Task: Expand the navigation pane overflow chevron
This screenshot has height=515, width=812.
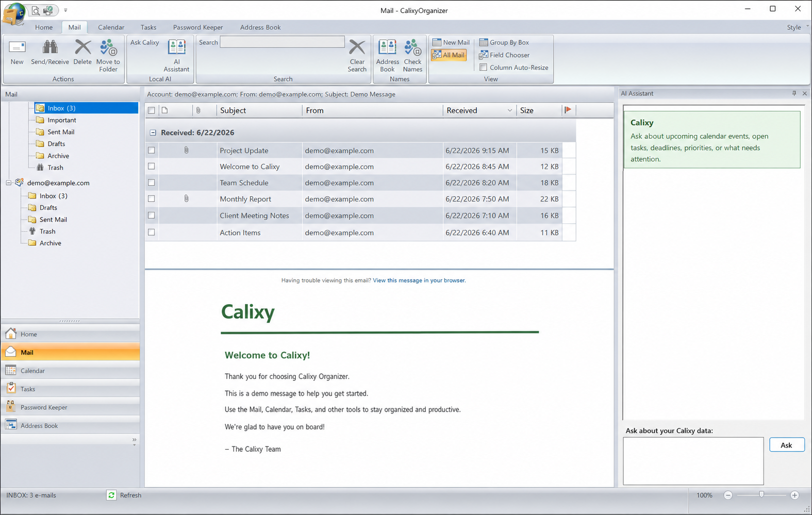Action: (134, 441)
